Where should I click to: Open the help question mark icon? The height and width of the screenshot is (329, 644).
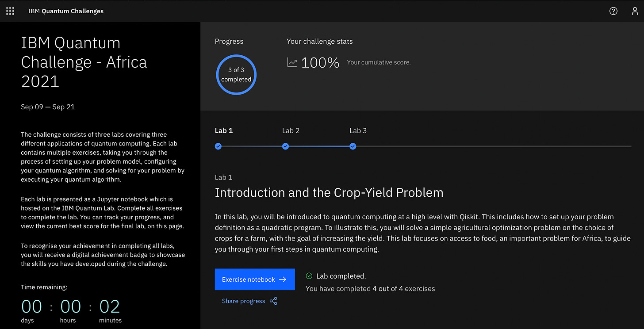(x=613, y=11)
